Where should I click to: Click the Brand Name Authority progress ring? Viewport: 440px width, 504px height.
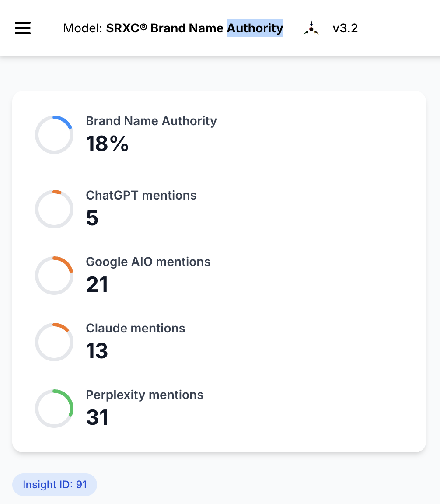(x=54, y=135)
